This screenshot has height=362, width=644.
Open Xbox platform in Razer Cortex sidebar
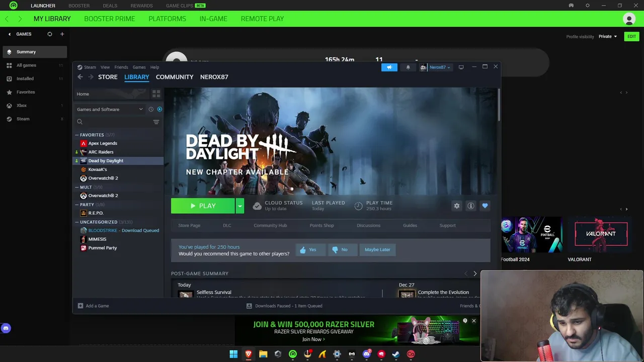[35, 106]
